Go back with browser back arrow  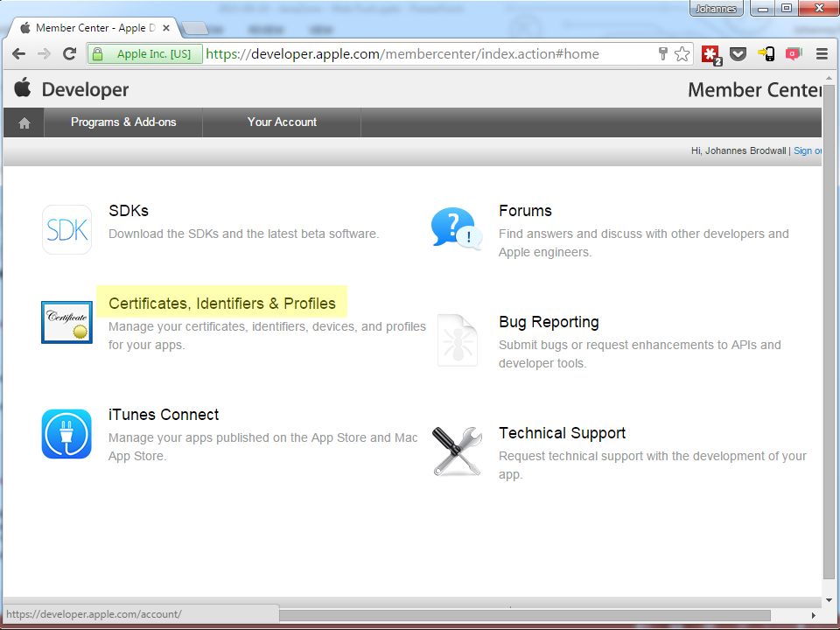[18, 53]
